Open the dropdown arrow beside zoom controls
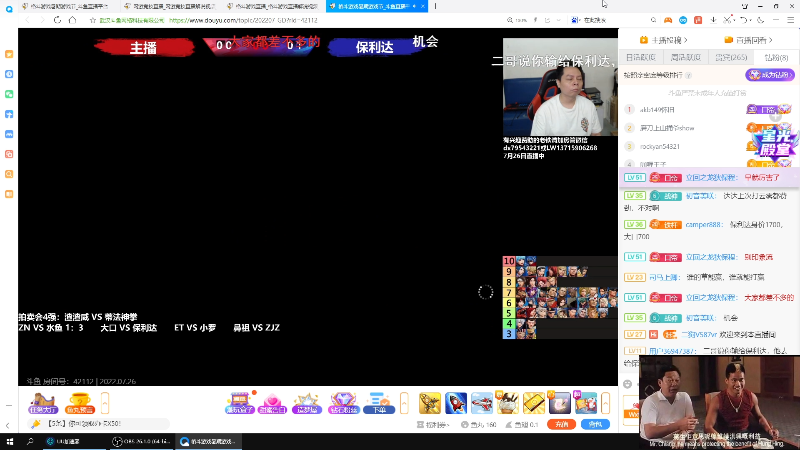800x450 pixels. tap(559, 20)
